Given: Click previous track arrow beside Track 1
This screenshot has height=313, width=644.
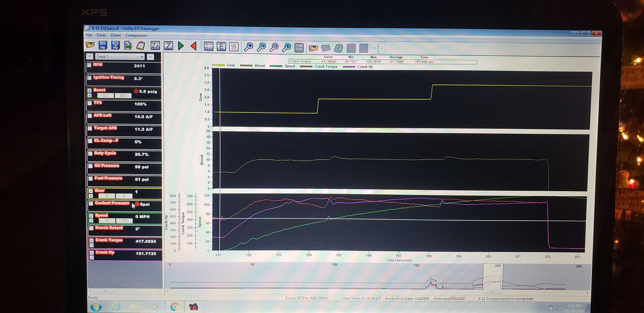Looking at the screenshot, I should pos(90,56).
